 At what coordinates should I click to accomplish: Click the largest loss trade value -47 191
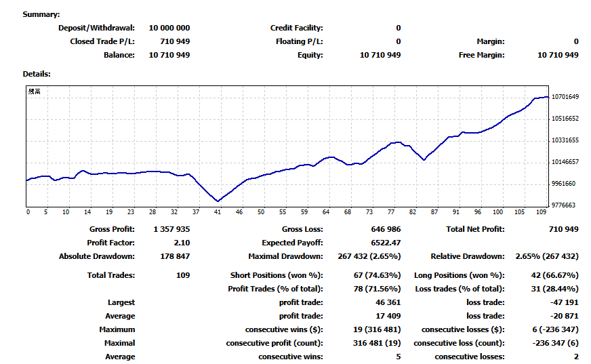564,302
